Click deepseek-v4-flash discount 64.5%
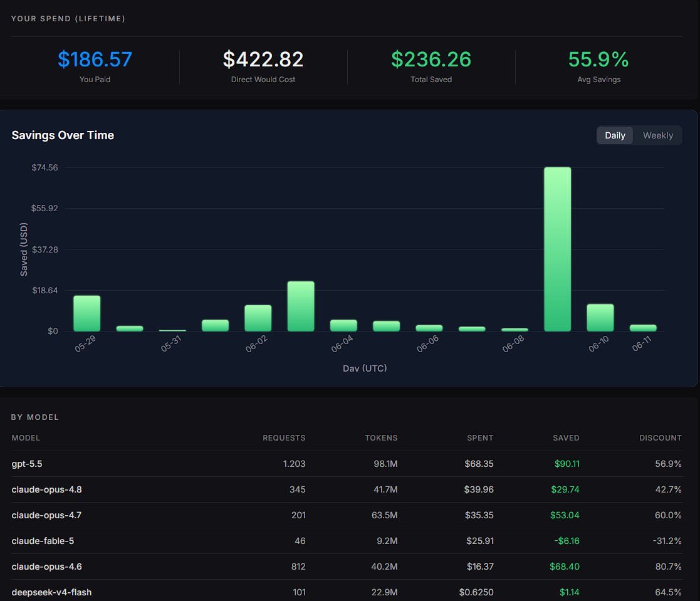The image size is (700, 601). (668, 592)
